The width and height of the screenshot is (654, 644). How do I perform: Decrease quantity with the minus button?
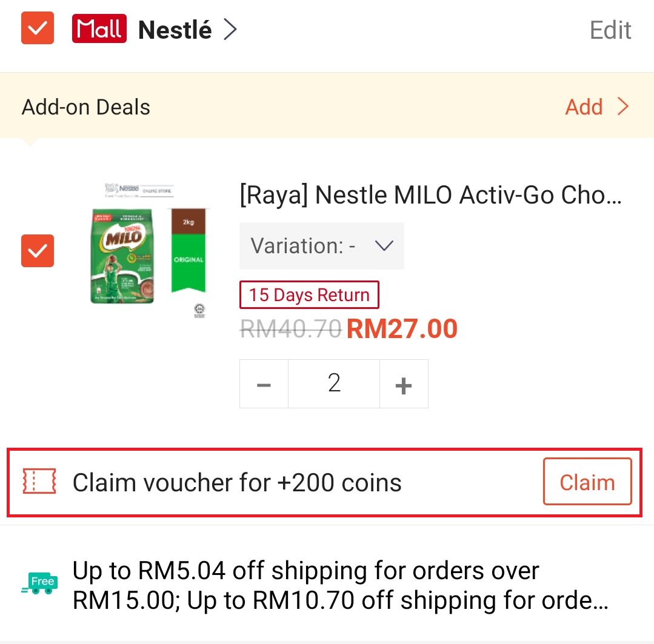[264, 384]
